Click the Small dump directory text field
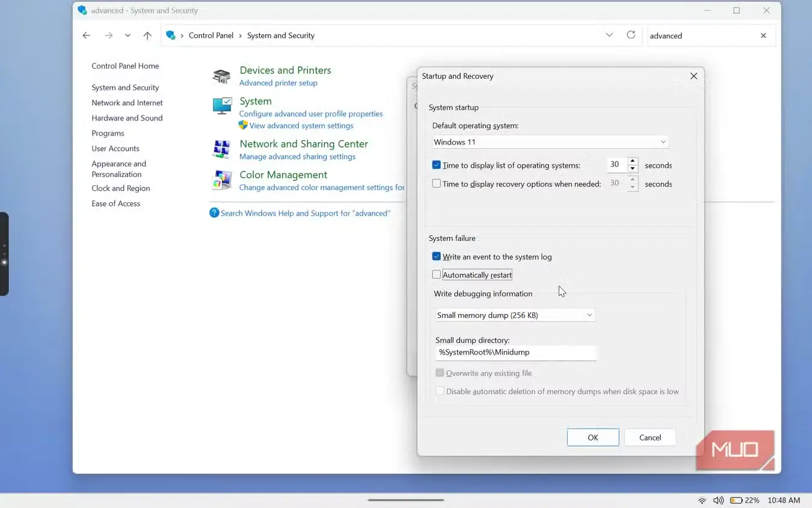Viewport: 812px width, 508px height. 516,353
